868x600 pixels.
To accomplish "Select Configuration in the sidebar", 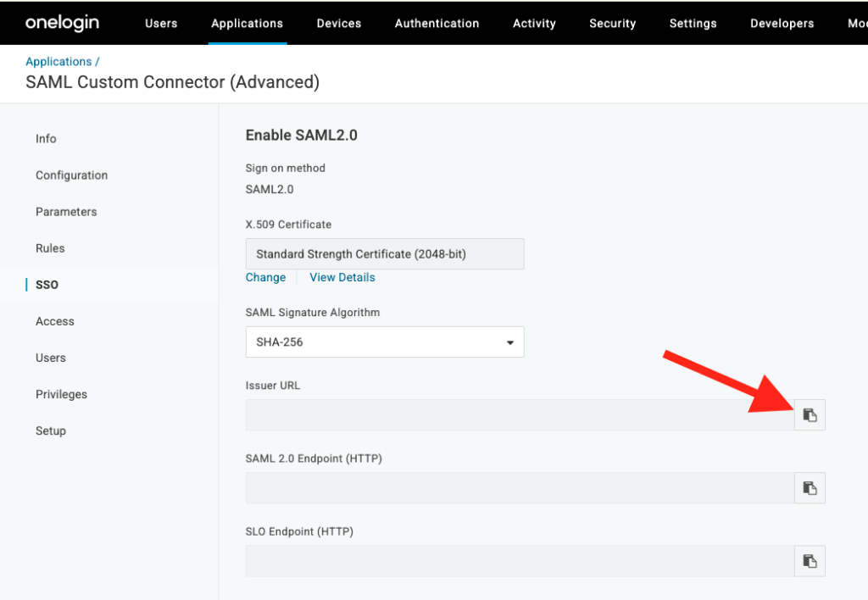I will (71, 175).
